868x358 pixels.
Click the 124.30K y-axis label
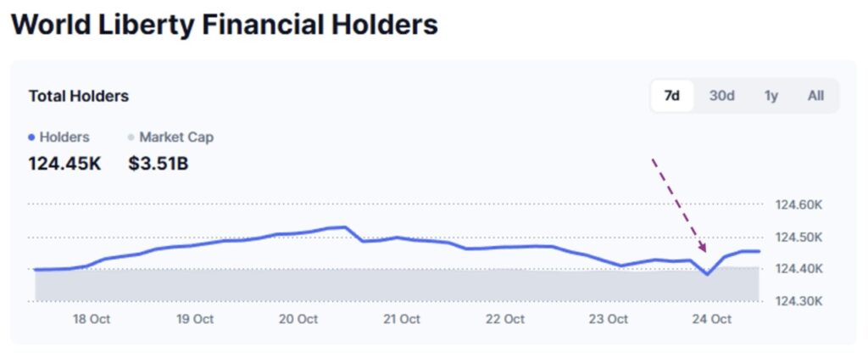799,301
